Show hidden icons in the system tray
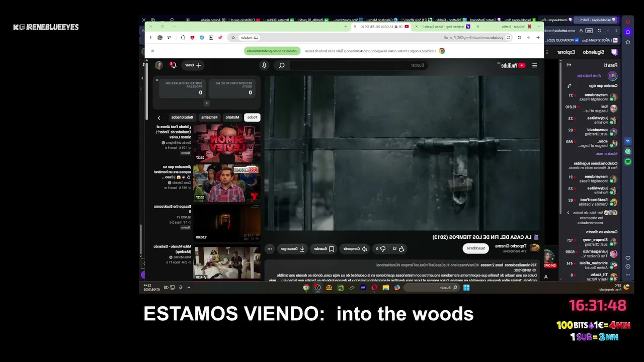The width and height of the screenshot is (644, 362). [x=189, y=288]
